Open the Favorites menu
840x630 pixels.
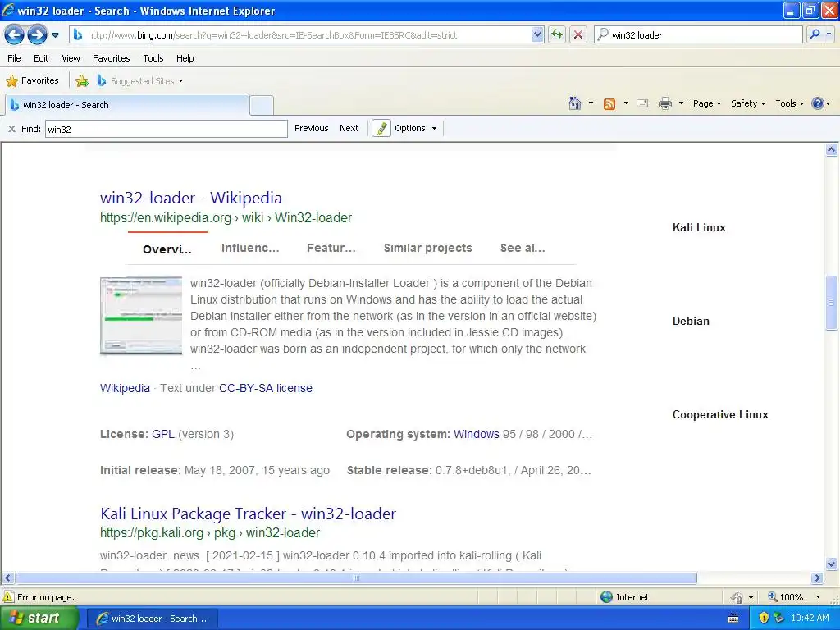coord(112,58)
